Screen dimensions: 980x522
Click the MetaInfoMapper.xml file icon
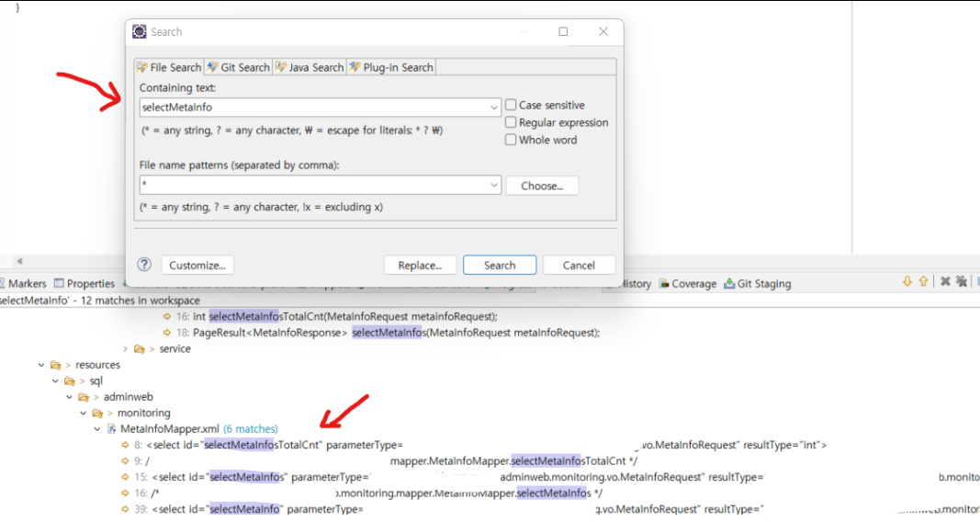pyautogui.click(x=111, y=429)
